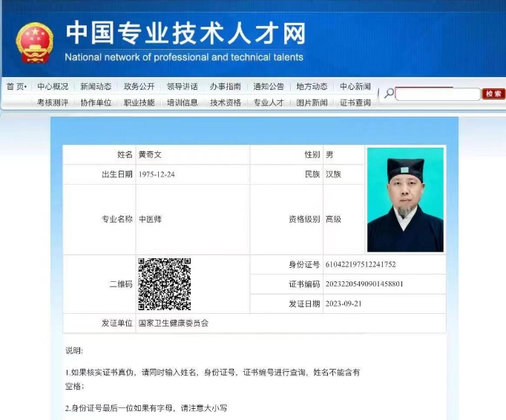Visit the 技术资格 section
The height and width of the screenshot is (420, 506).
tap(226, 102)
